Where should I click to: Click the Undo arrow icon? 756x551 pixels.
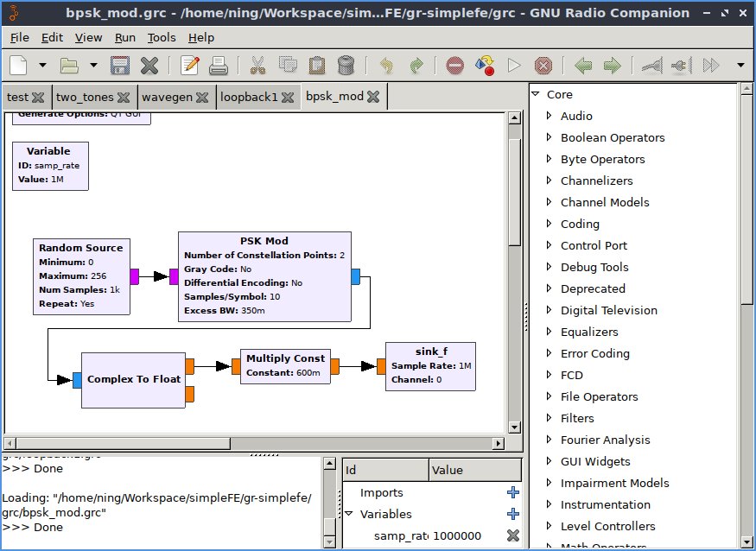(387, 65)
